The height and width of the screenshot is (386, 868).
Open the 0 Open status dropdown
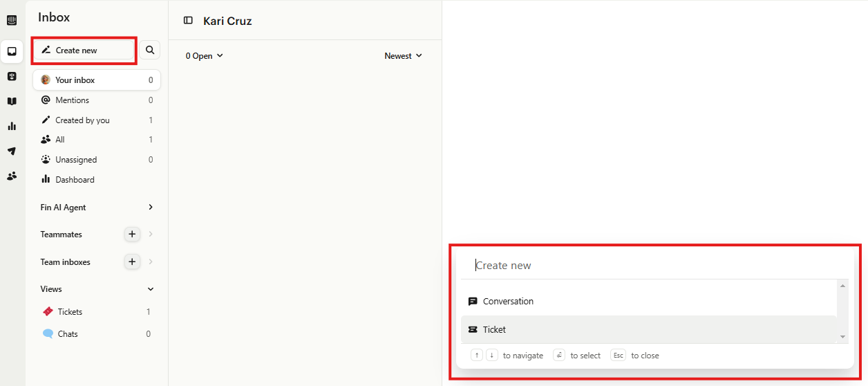(x=204, y=56)
